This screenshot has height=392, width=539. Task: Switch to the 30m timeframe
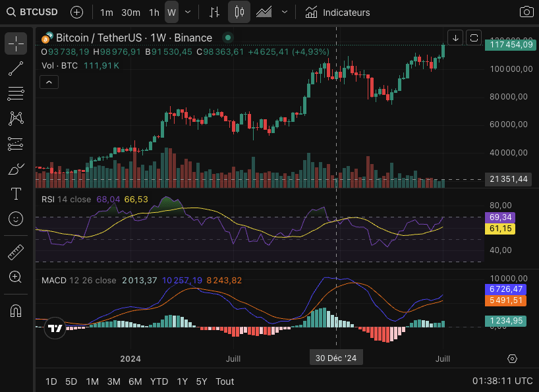130,13
